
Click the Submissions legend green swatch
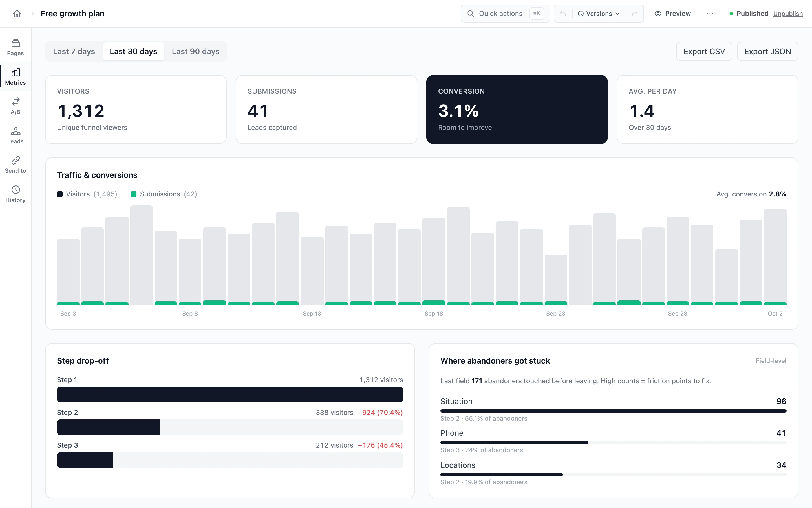[x=134, y=194]
